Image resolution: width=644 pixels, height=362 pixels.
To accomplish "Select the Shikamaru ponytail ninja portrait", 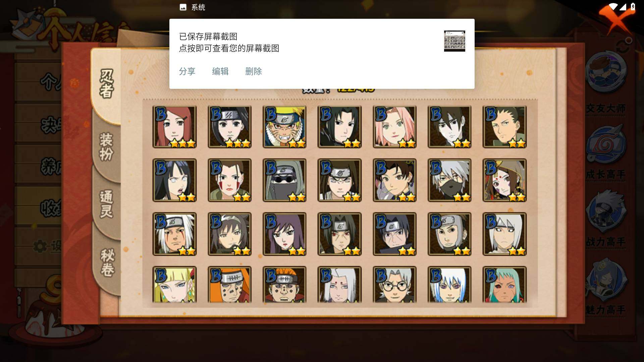I will [x=504, y=127].
